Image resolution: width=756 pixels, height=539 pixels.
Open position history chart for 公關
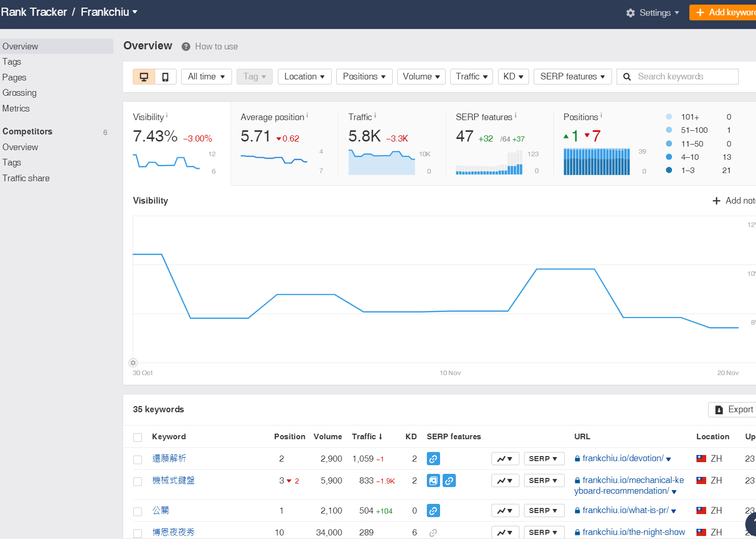505,510
